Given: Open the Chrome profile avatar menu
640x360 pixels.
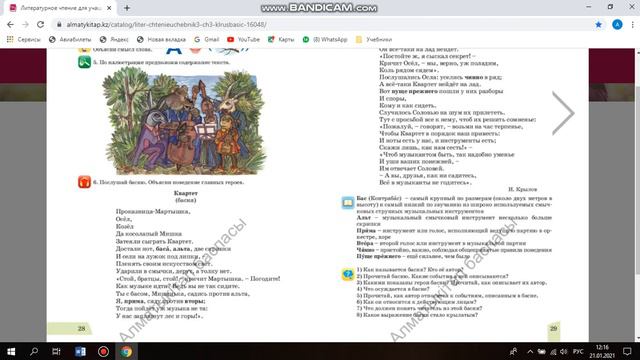Looking at the screenshot, I should (617, 24).
